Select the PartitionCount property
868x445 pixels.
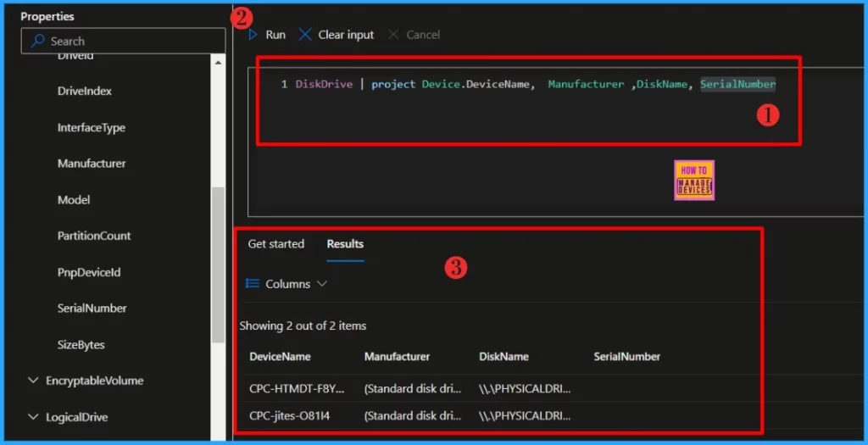pyautogui.click(x=94, y=236)
